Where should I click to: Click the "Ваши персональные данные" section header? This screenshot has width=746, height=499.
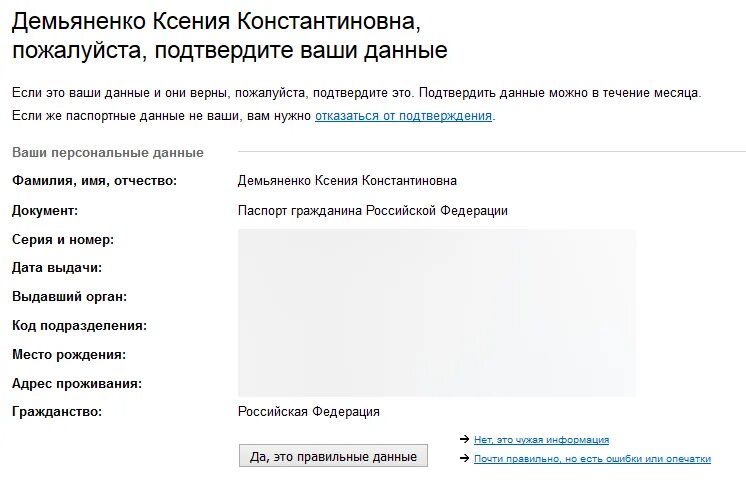(x=108, y=153)
